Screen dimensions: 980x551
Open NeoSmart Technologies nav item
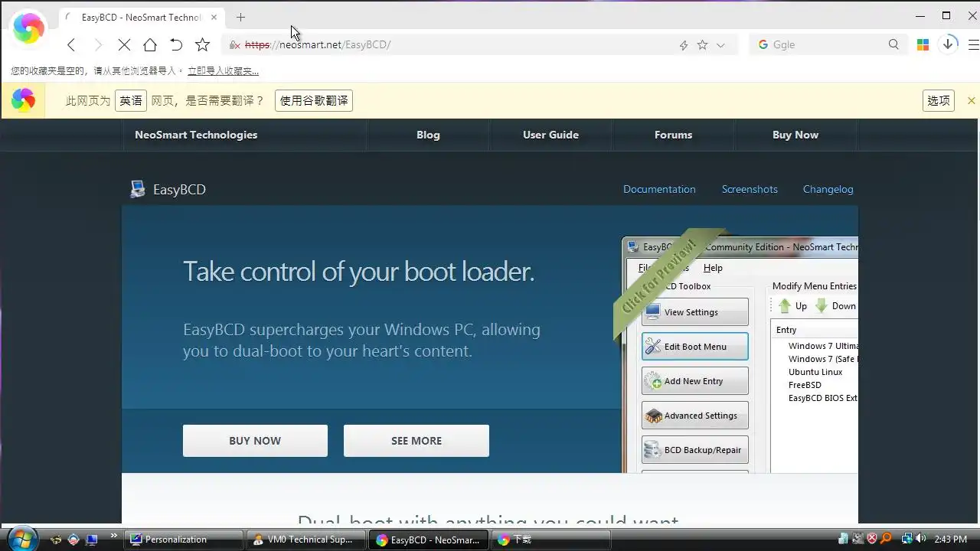pyautogui.click(x=196, y=135)
